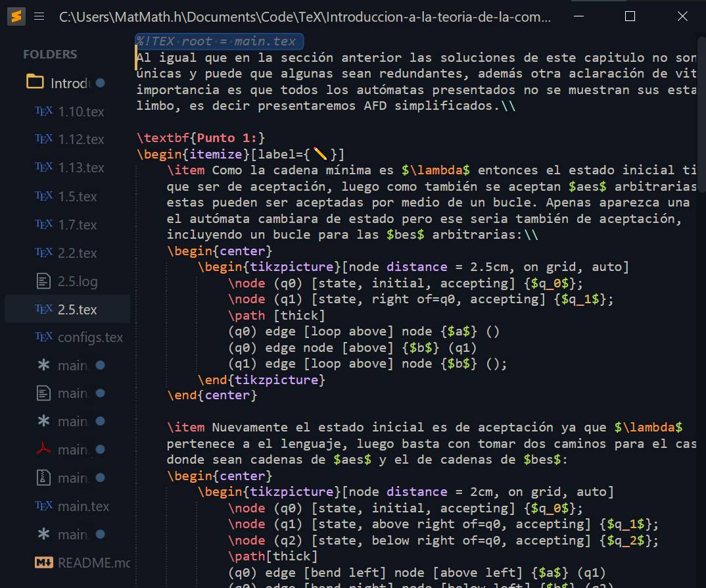This screenshot has width=706, height=588.
Task: Click the '\end{tikzpicture}' line
Action: point(261,380)
